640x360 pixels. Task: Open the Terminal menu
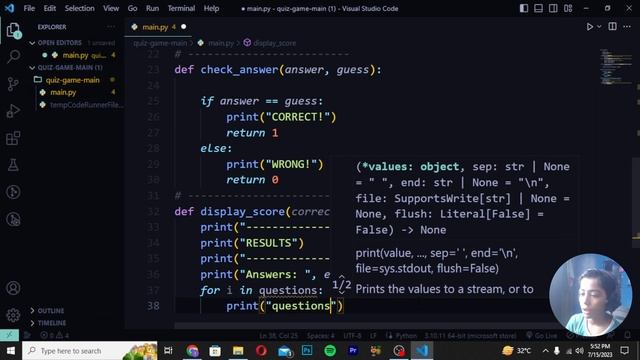click(x=181, y=8)
